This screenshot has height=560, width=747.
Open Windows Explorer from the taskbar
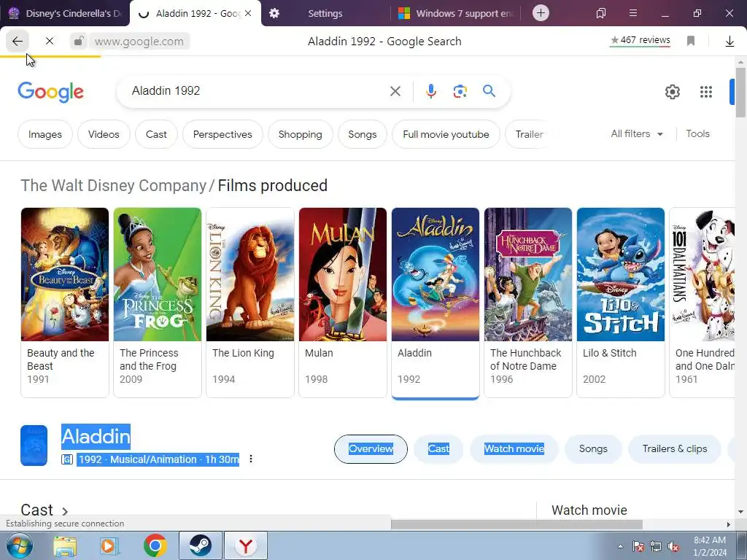coord(65,545)
